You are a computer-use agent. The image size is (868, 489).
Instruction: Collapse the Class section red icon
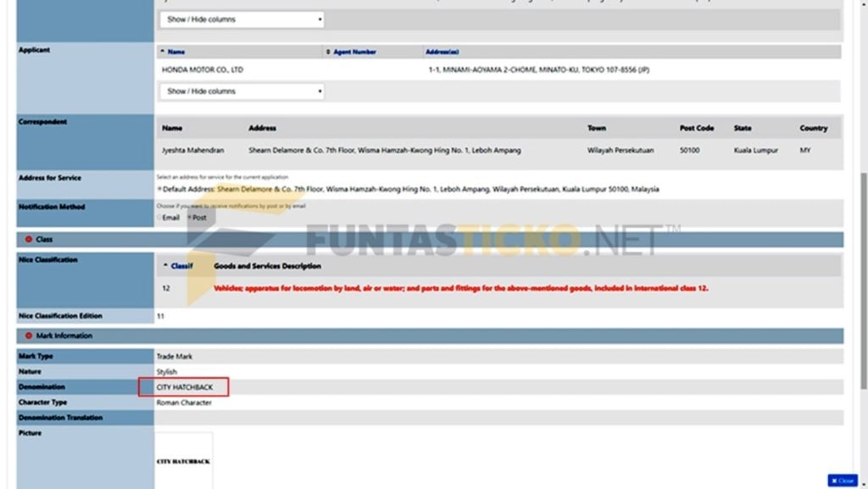tap(28, 240)
